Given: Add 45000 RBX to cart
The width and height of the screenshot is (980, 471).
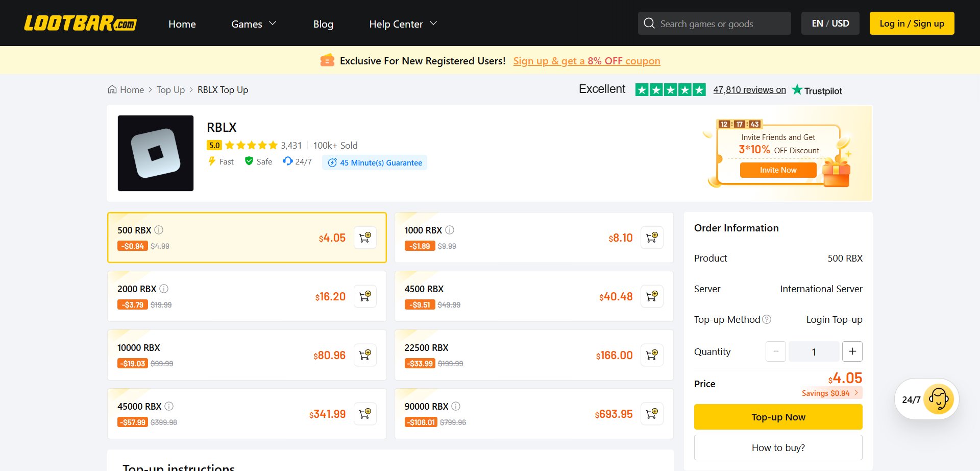Looking at the screenshot, I should point(365,414).
